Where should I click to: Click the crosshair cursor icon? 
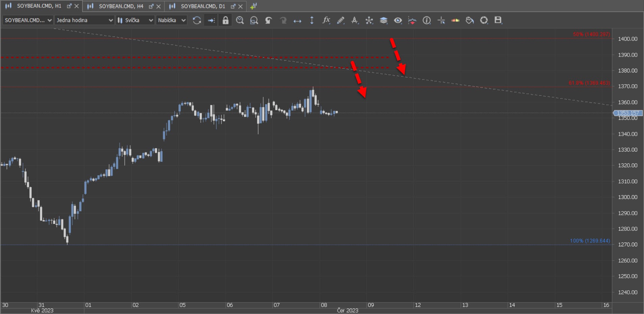click(x=441, y=20)
